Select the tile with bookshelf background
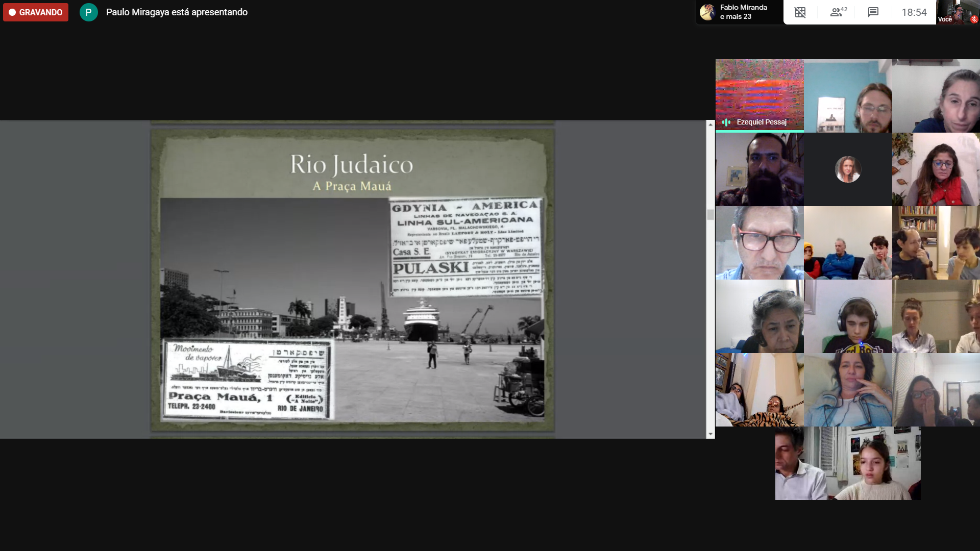The image size is (980, 551). point(936,243)
